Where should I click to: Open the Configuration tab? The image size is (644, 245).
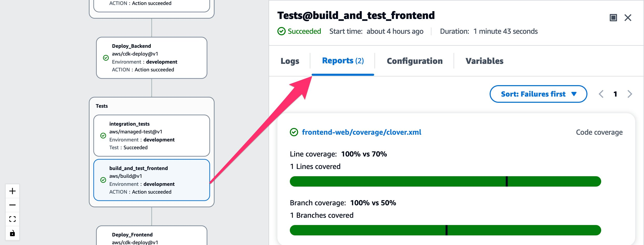414,61
